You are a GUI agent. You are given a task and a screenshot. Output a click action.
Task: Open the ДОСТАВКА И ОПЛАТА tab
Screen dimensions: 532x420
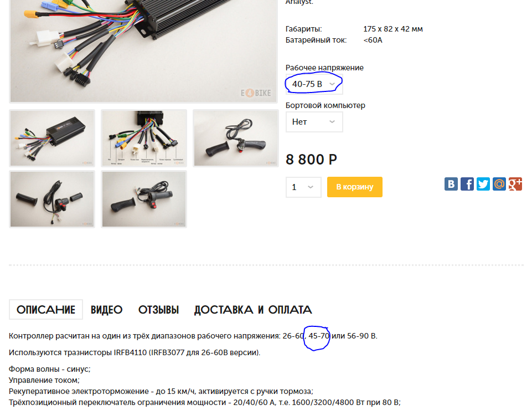pos(253,310)
